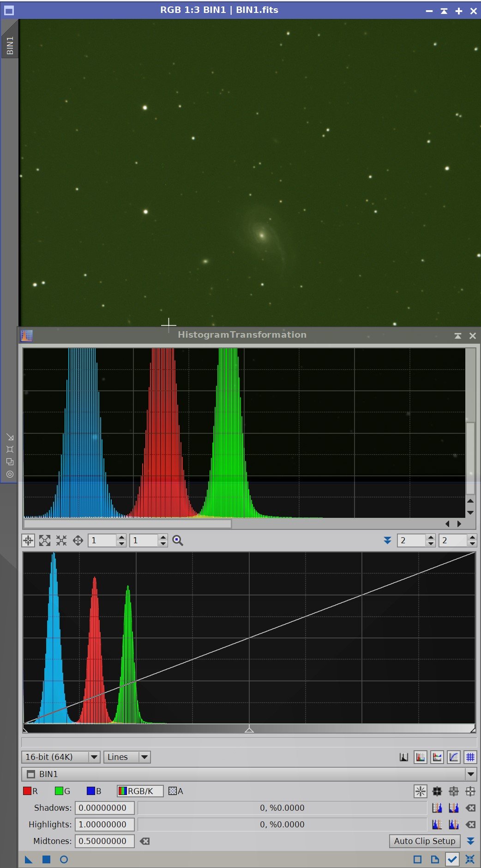The image size is (481, 868).
Task: Click the Reset crossed-arrows icon
Action: (470, 860)
